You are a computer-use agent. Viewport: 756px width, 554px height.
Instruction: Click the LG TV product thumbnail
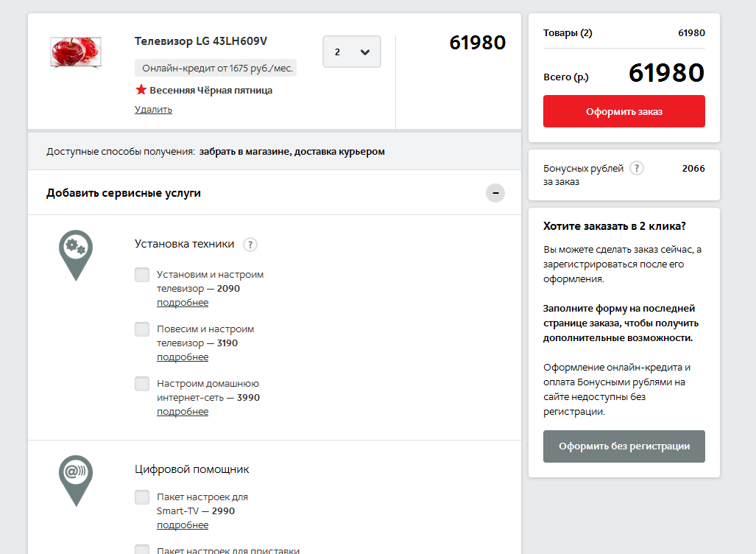click(76, 53)
